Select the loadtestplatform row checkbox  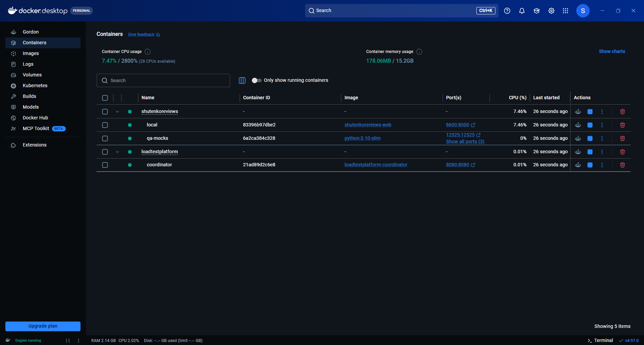tap(105, 152)
